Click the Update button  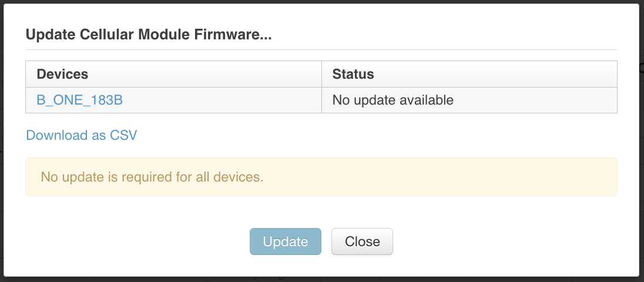click(x=286, y=241)
